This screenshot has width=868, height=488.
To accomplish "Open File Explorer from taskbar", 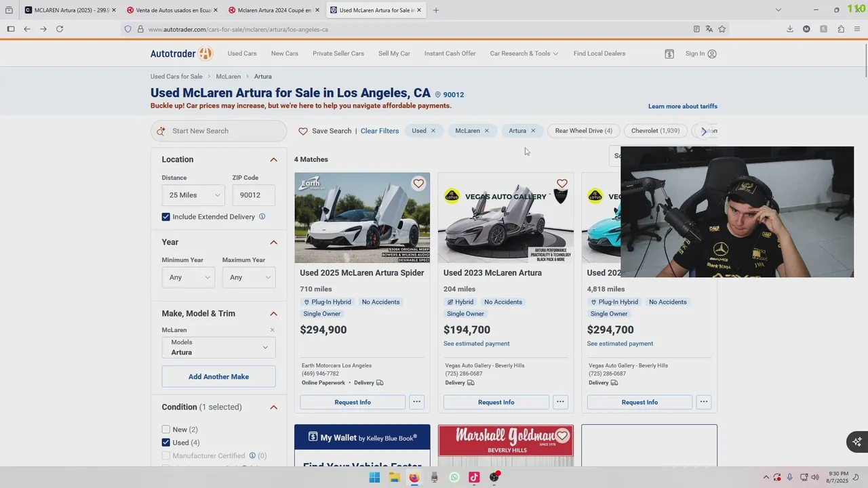I will point(395,477).
